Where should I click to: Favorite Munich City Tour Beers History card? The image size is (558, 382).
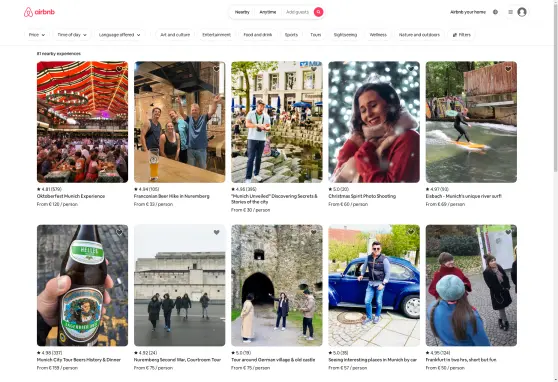point(119,232)
